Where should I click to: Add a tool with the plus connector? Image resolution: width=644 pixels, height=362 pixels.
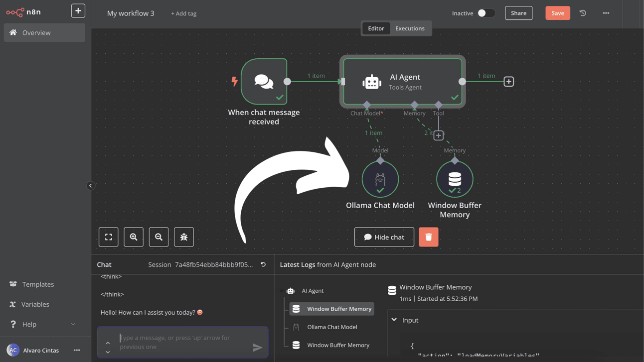click(438, 135)
